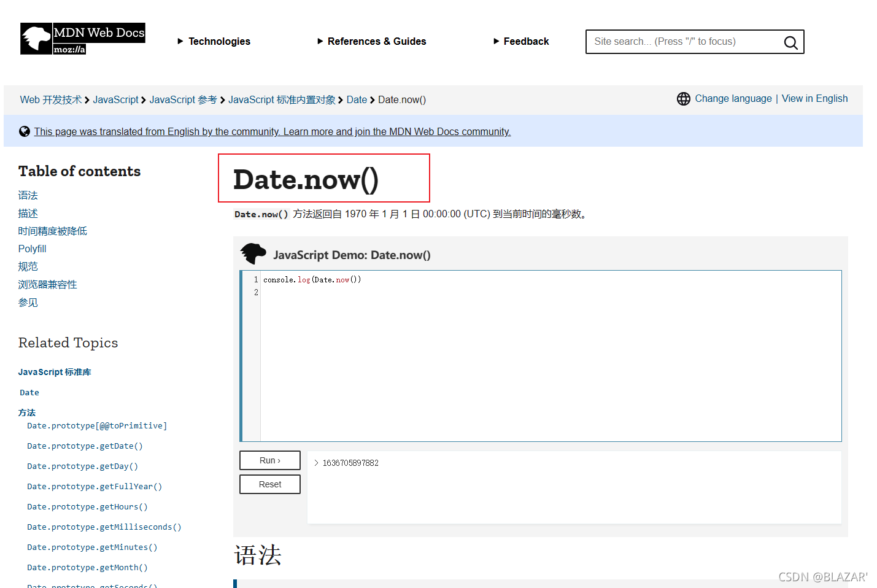This screenshot has height=588, width=877.
Task: Open Date.prototype.getMonth() link
Action: 87,567
